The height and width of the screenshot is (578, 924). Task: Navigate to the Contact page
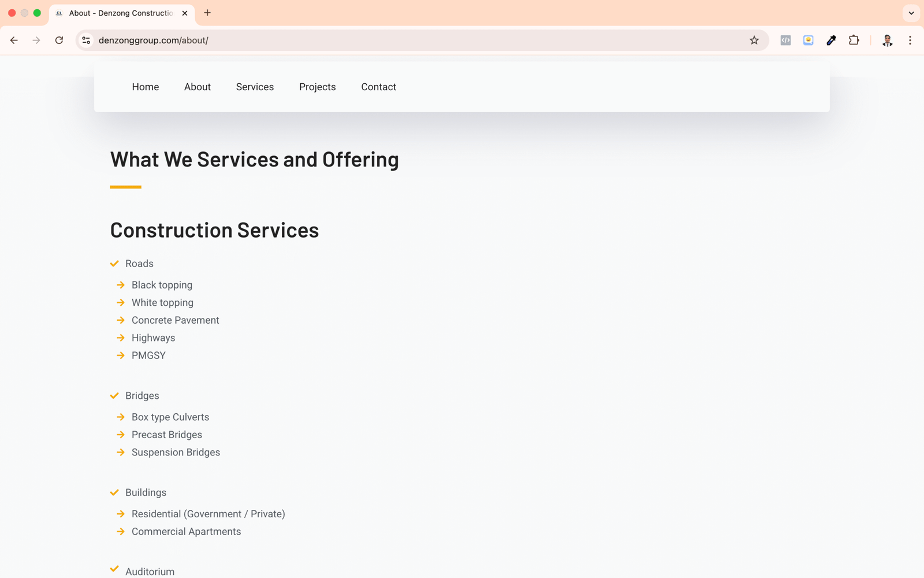click(378, 87)
